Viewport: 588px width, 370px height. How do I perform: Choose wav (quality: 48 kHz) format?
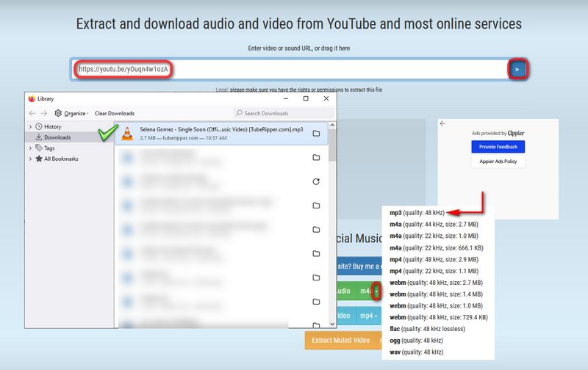pos(416,352)
